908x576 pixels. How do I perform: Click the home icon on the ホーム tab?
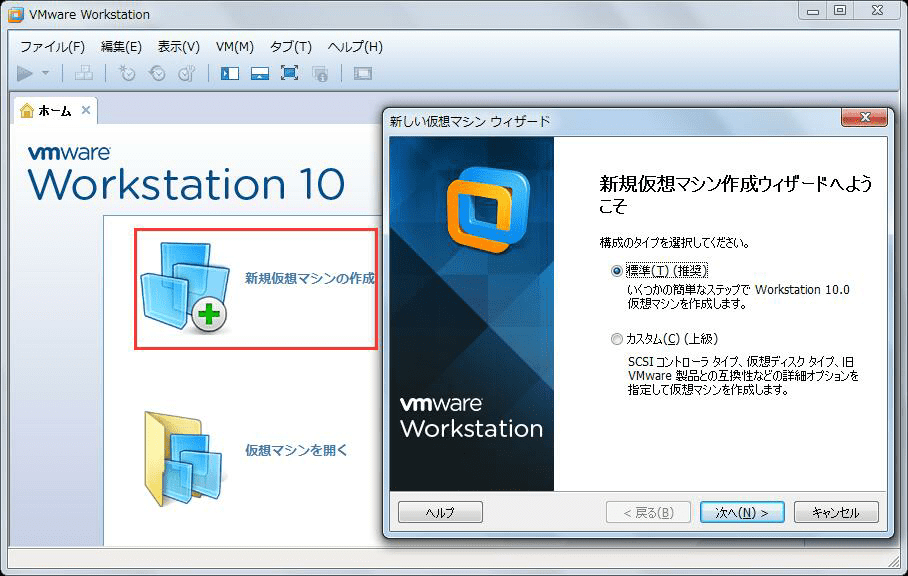pos(27,111)
